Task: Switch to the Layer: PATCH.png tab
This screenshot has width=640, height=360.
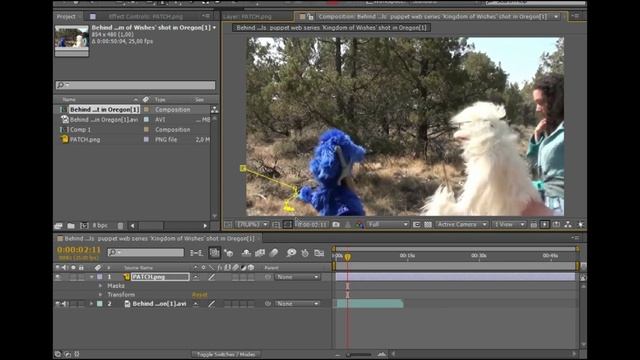Action: (248, 17)
